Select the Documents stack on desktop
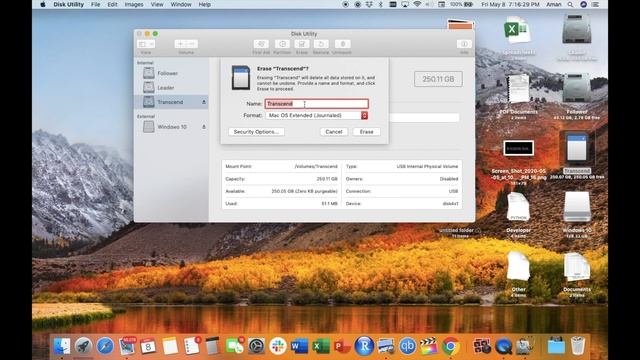 (577, 267)
